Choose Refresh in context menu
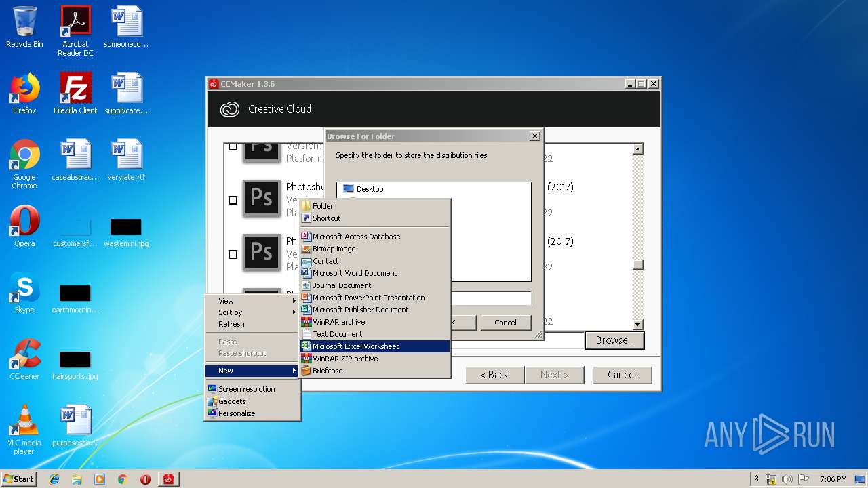Viewport: 868px width, 488px height. point(252,324)
